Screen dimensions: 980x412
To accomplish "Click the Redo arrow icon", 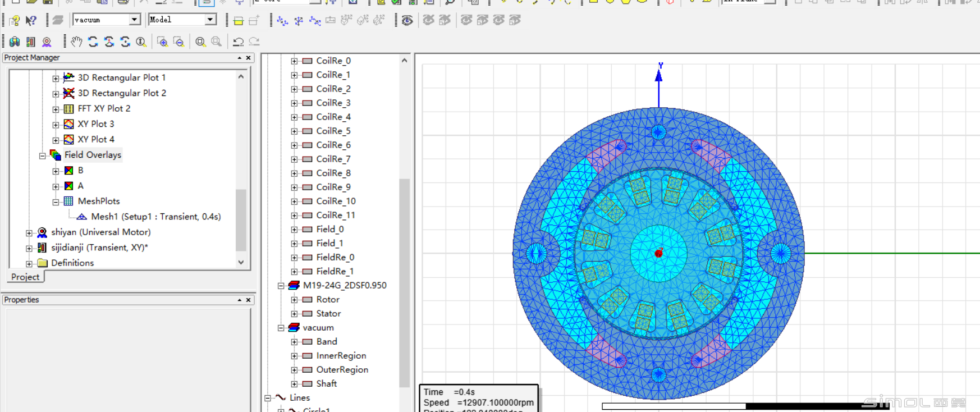I will (x=254, y=42).
